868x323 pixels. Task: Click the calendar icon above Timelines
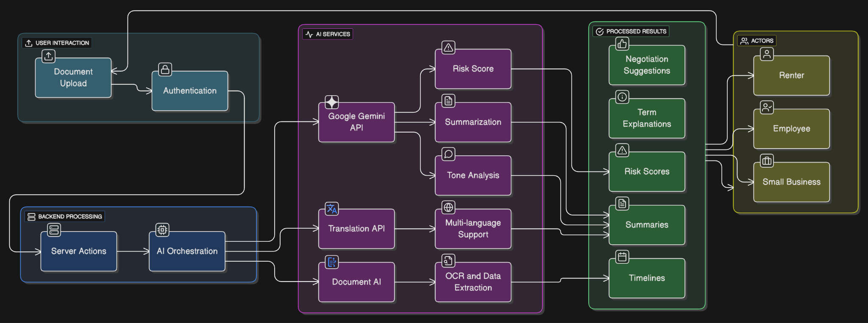click(622, 257)
